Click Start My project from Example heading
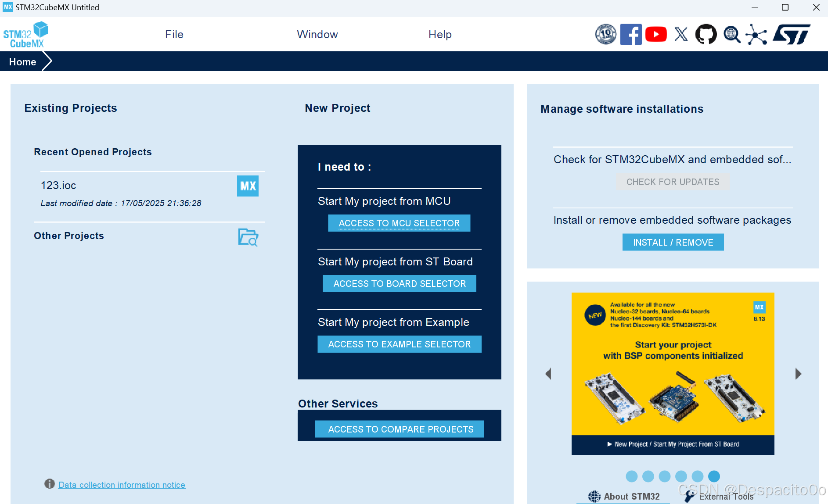Image resolution: width=828 pixels, height=504 pixels. coord(393,322)
